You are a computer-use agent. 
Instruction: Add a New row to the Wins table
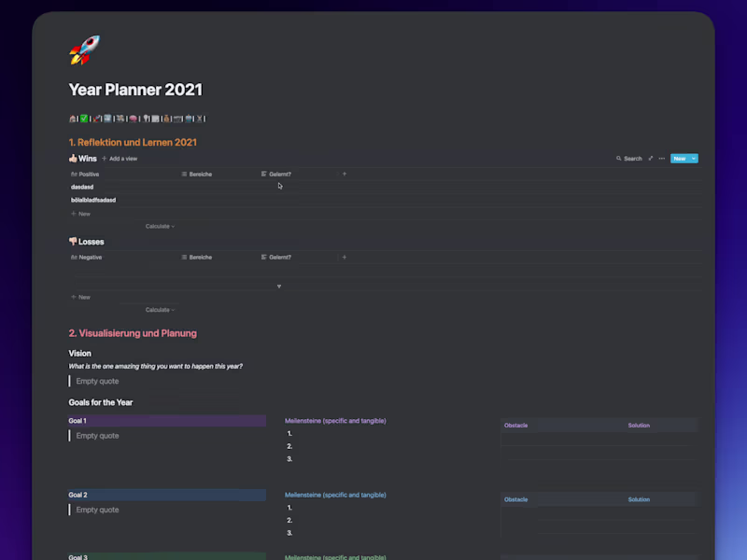point(81,214)
